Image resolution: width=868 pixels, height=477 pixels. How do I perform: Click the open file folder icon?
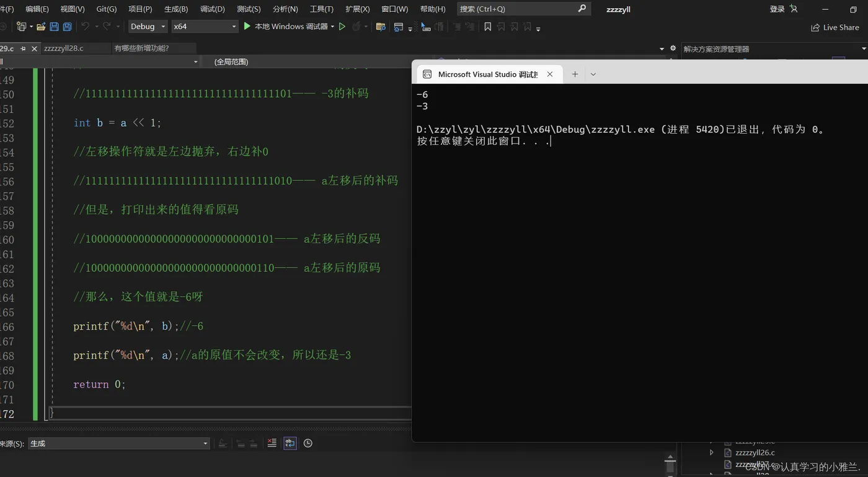point(41,27)
